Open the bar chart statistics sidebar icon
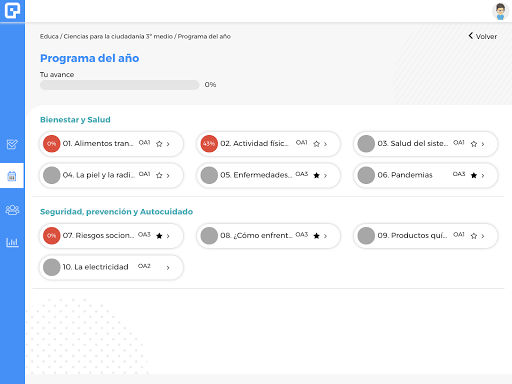Viewport: 512px width, 384px height. point(12,242)
